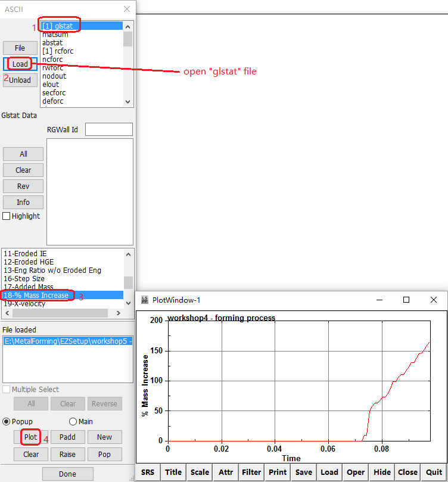Click the Plot button
The height and width of the screenshot is (482, 448).
31,437
